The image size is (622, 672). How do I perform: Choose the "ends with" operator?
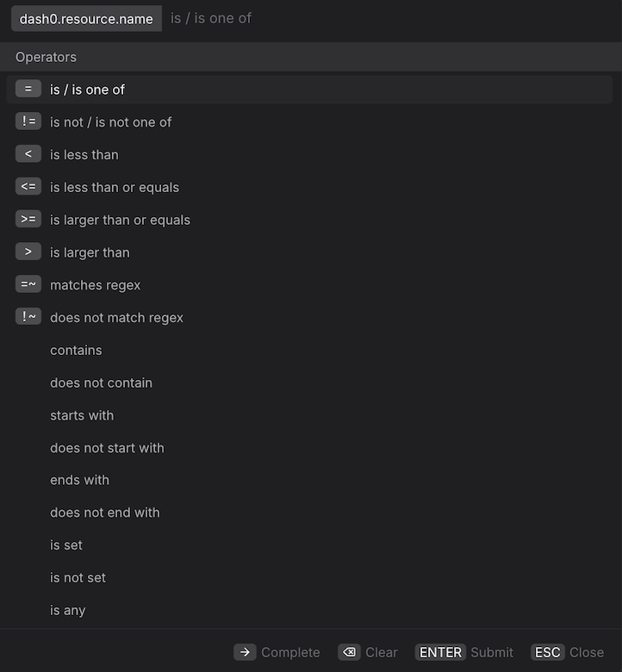[x=79, y=480]
